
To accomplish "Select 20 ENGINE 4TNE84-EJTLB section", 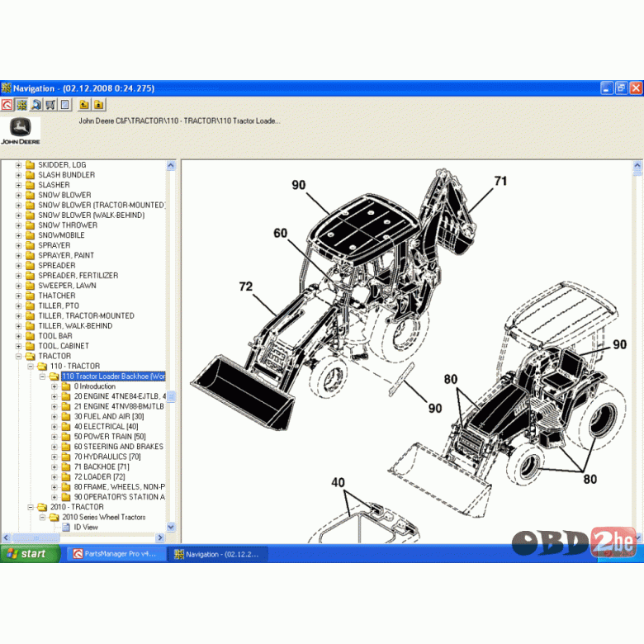I will (x=120, y=396).
